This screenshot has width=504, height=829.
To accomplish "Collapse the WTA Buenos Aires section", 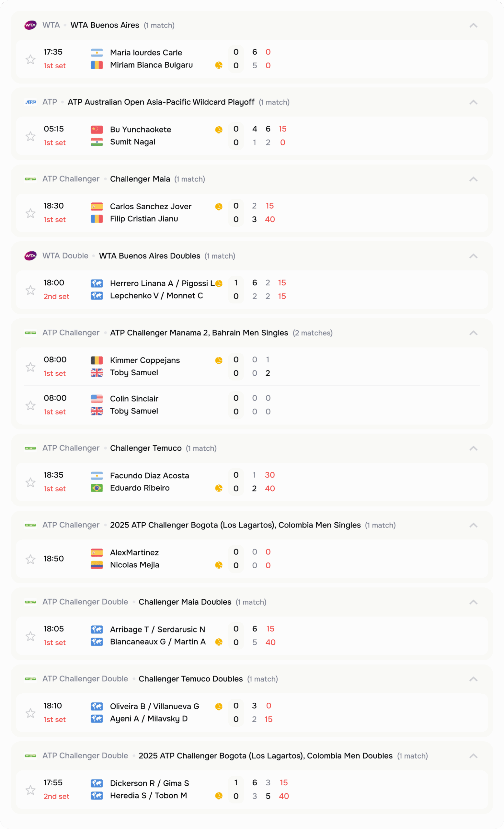I will click(x=473, y=25).
